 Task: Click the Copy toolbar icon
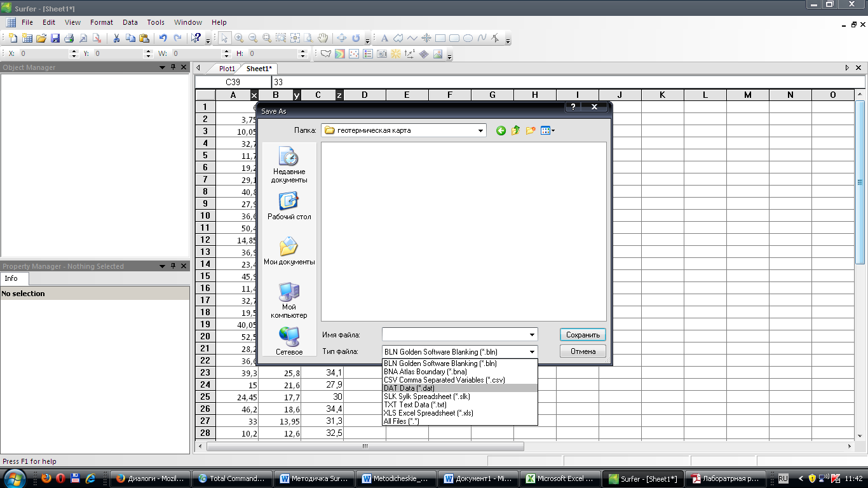pyautogui.click(x=130, y=38)
